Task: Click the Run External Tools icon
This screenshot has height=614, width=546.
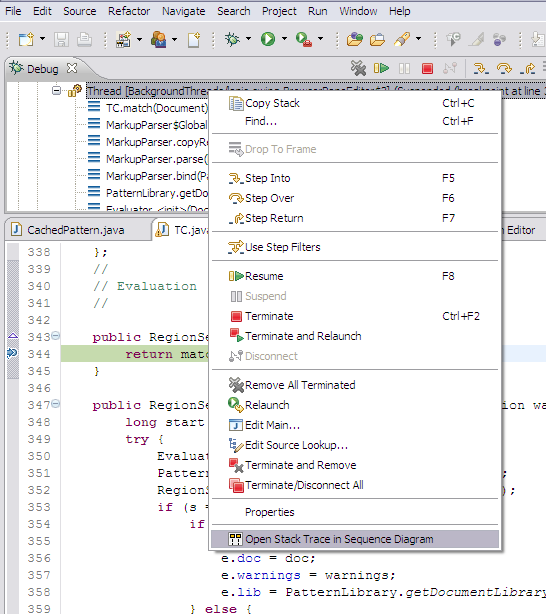Action: 304,39
